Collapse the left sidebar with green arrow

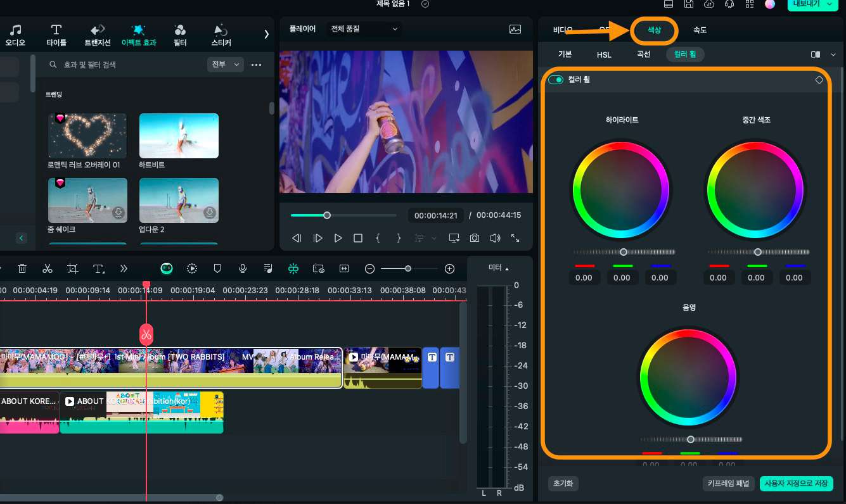tap(22, 238)
